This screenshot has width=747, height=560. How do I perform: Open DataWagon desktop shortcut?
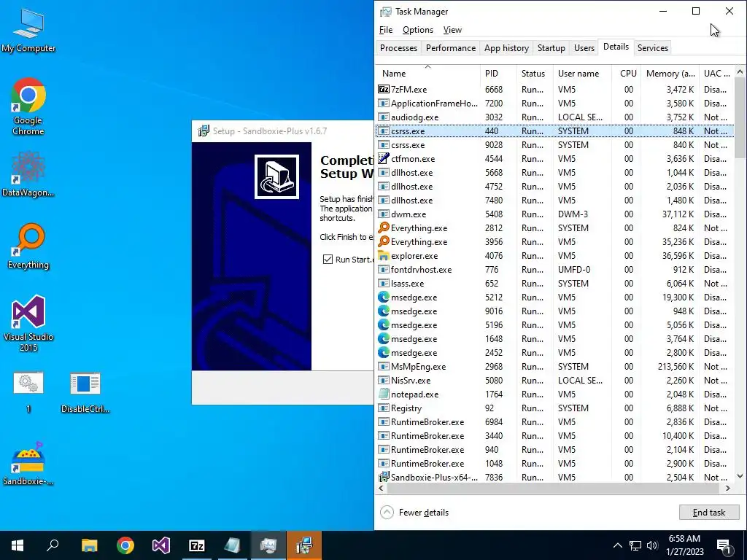(28, 174)
